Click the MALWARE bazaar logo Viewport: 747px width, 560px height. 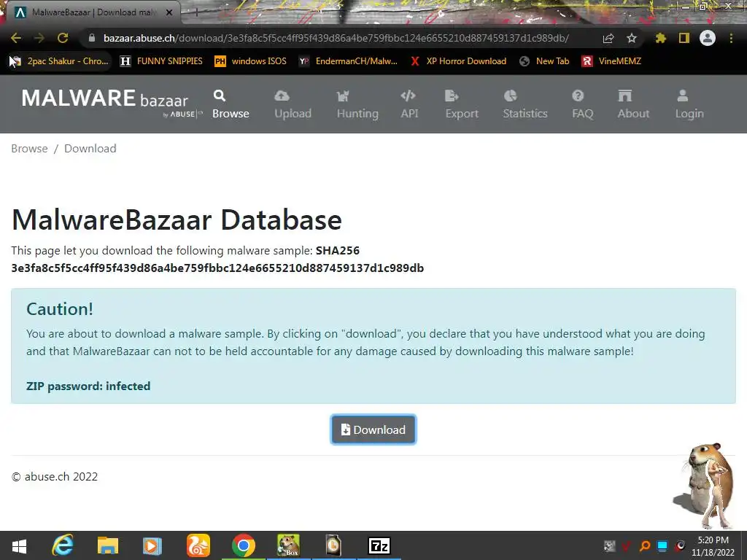tap(112, 102)
